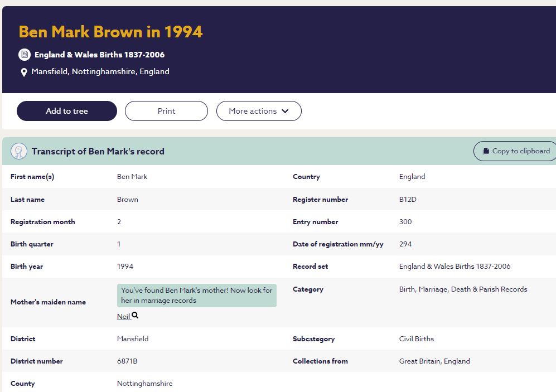Click the document icon beside the record set title
The width and height of the screenshot is (556, 392).
[x=24, y=55]
